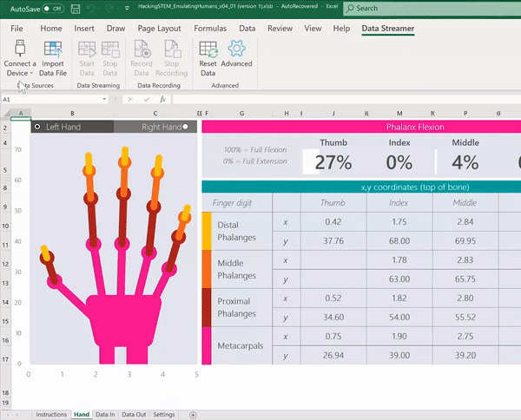Viewport: 521px width, 420px height.
Task: Click the Start Data icon
Action: point(87,49)
